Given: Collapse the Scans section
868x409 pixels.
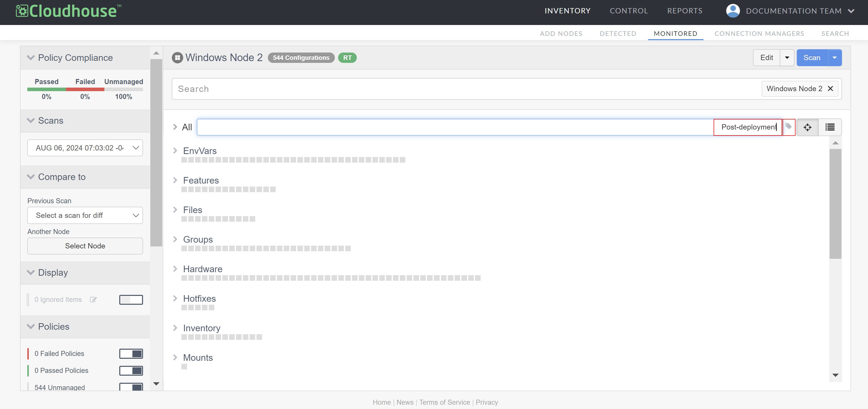Looking at the screenshot, I should (31, 120).
